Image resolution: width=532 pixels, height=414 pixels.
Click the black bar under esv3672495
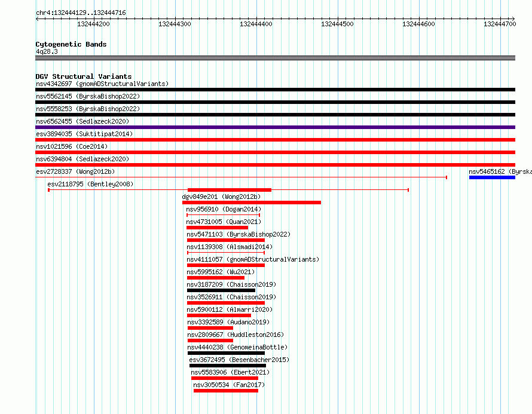228,366
